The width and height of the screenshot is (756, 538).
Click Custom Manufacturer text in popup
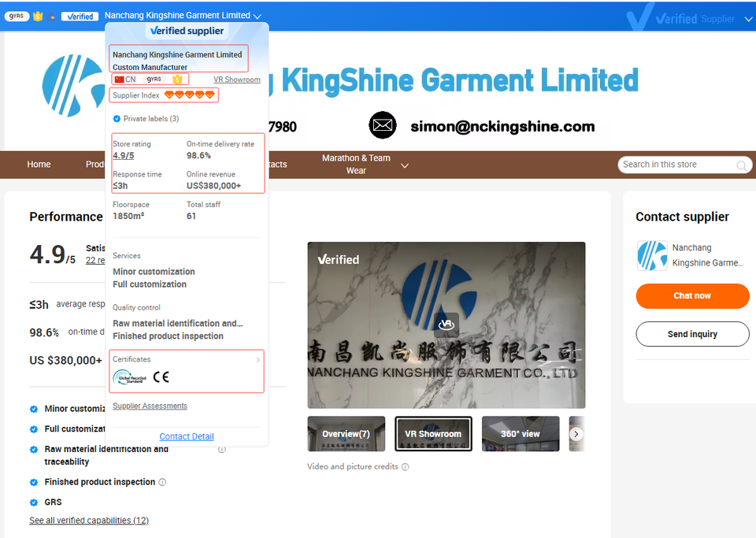pos(150,68)
